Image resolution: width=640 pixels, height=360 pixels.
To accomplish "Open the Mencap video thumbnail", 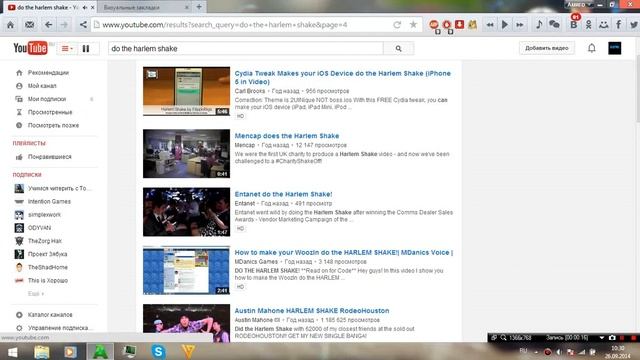I will [187, 153].
